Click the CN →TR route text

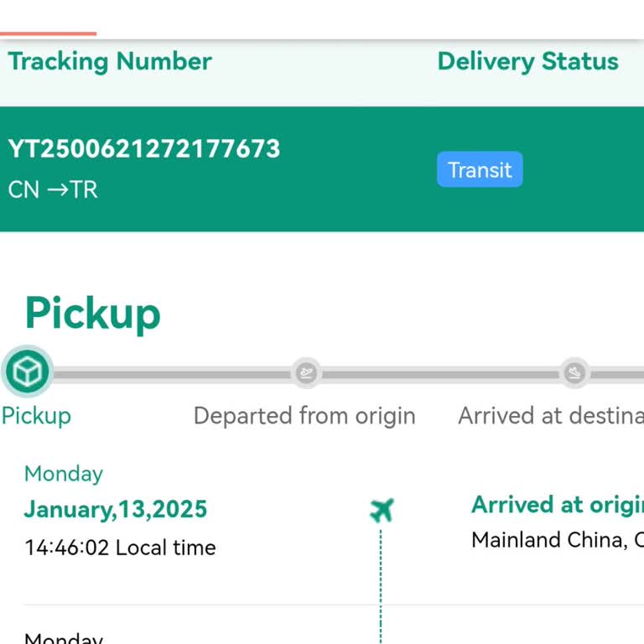point(53,190)
